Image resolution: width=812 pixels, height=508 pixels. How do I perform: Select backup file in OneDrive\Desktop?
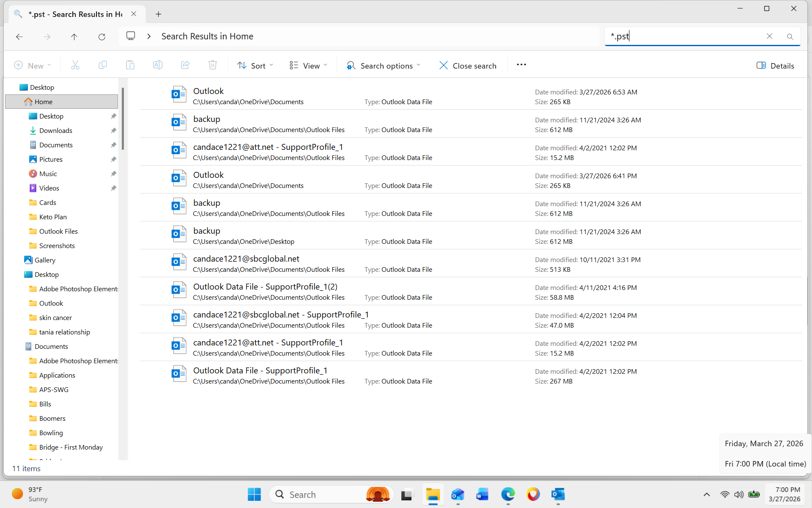click(471, 235)
